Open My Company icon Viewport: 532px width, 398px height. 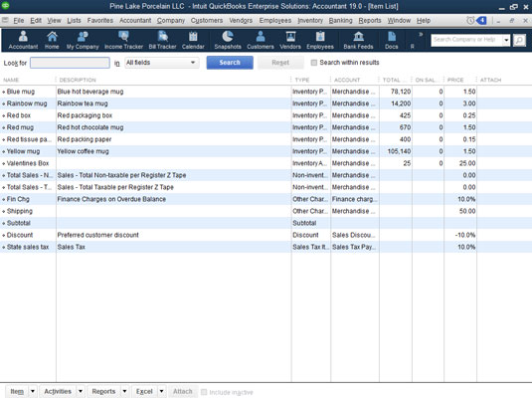[x=83, y=40]
